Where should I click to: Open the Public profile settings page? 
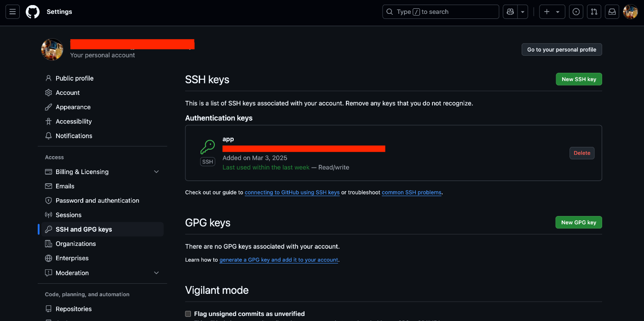74,78
